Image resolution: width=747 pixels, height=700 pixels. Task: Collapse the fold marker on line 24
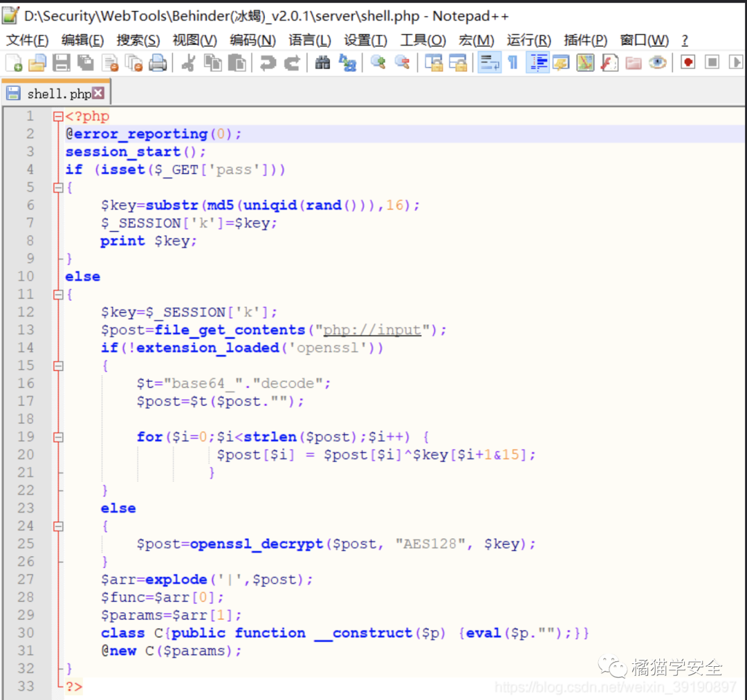[x=58, y=526]
